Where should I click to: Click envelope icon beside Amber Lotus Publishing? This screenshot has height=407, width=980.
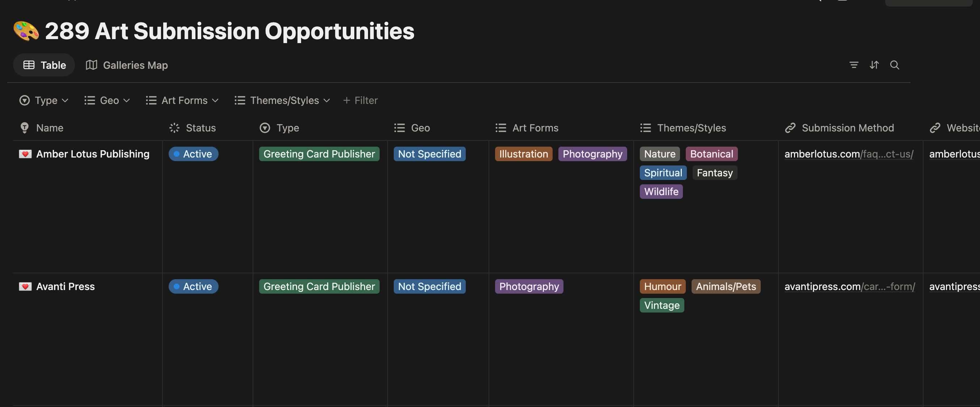point(25,154)
